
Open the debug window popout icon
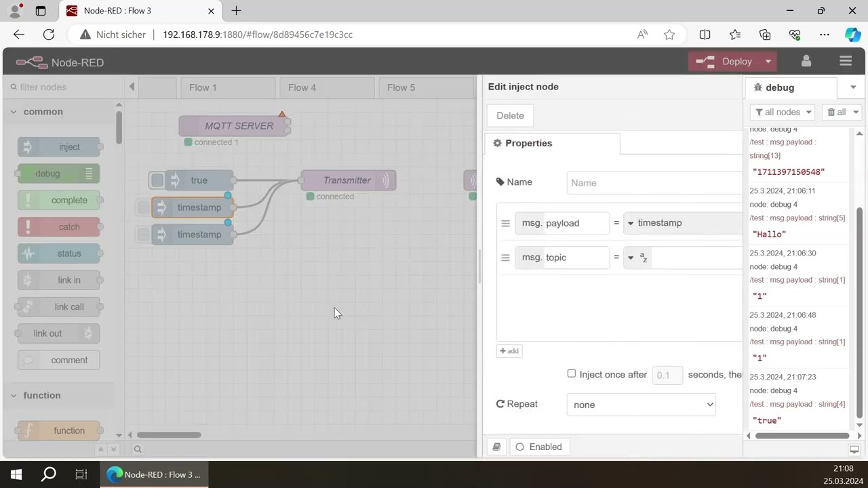[854, 449]
